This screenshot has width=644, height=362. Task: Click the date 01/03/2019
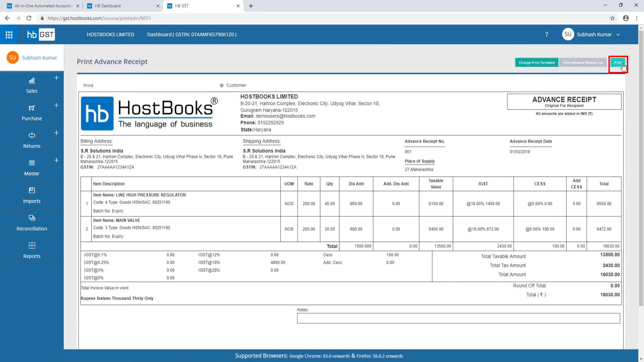coord(520,152)
